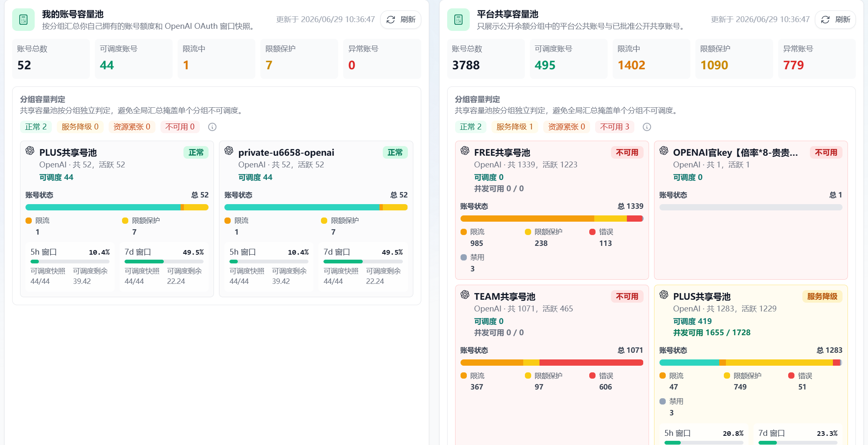Click the OPENAI官key group title
This screenshot has height=445, width=868.
(736, 153)
